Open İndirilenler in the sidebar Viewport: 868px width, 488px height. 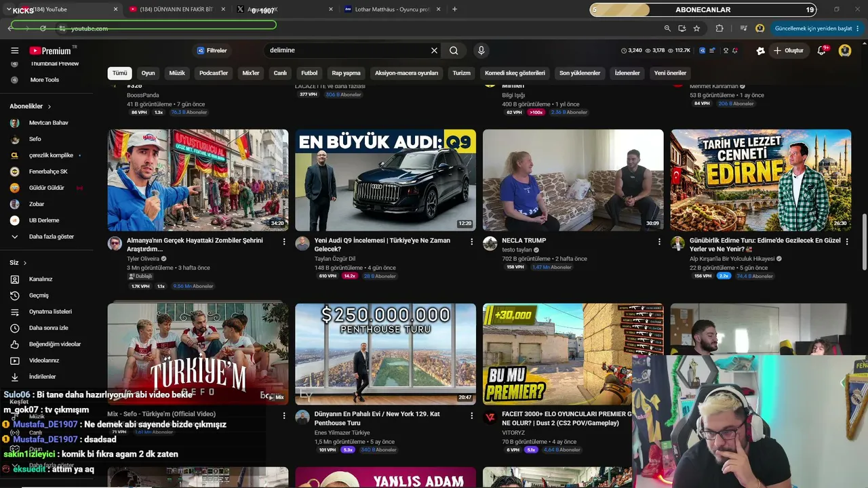[x=42, y=377]
